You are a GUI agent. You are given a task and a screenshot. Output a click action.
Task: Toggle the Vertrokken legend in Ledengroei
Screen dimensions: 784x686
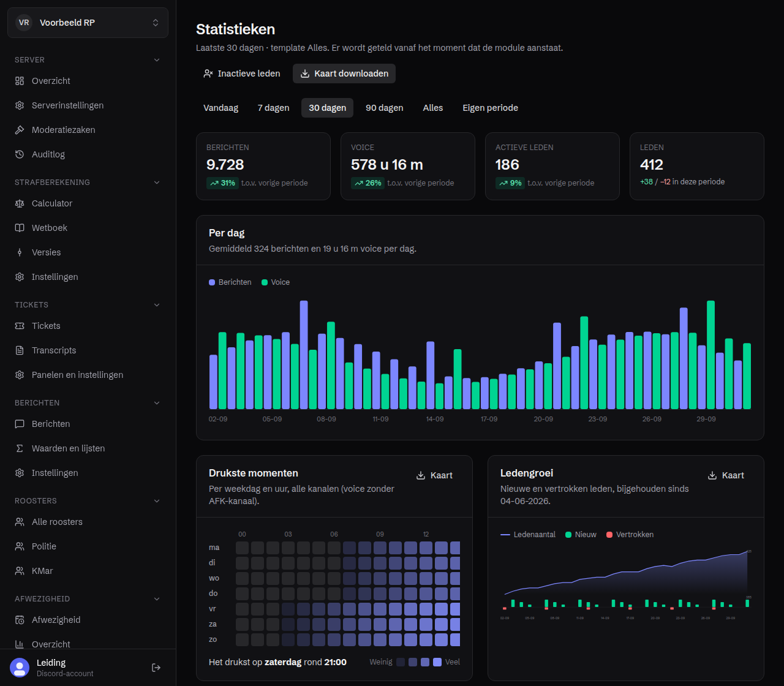pos(630,535)
